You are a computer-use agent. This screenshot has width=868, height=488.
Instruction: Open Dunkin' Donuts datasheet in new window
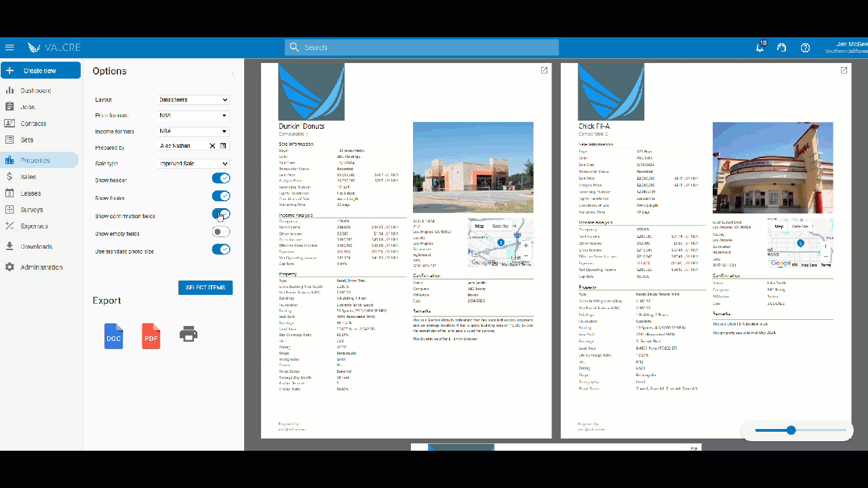[x=544, y=70]
